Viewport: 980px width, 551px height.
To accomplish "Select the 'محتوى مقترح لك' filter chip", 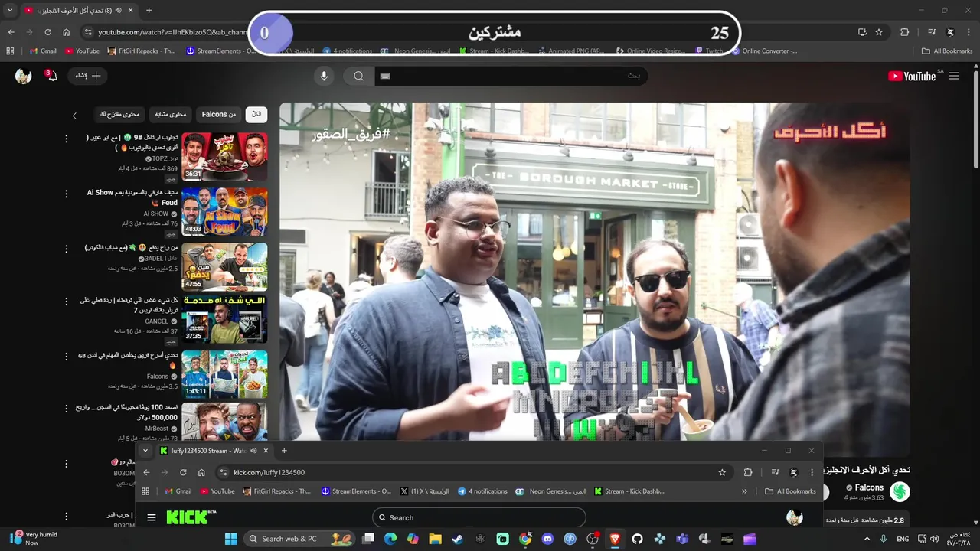I will tap(119, 114).
